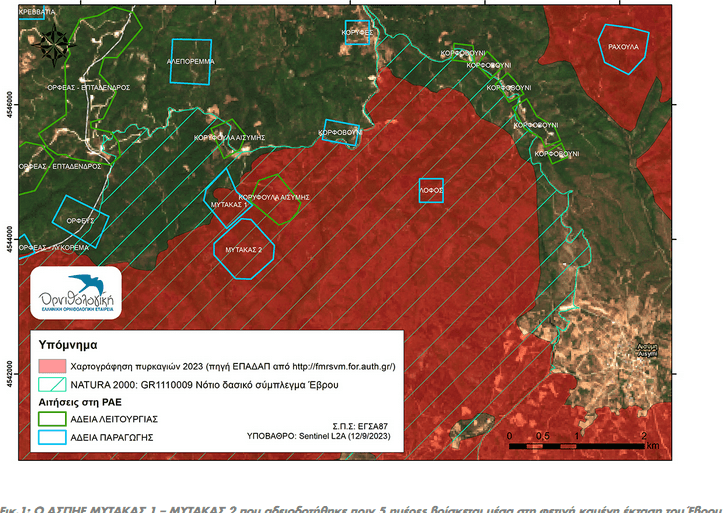Click the green ΑΔΕΙΑ ΛΕΙΤΟΥΡΓΙΑΣ legend box
The height and width of the screenshot is (513, 724).
tap(51, 419)
